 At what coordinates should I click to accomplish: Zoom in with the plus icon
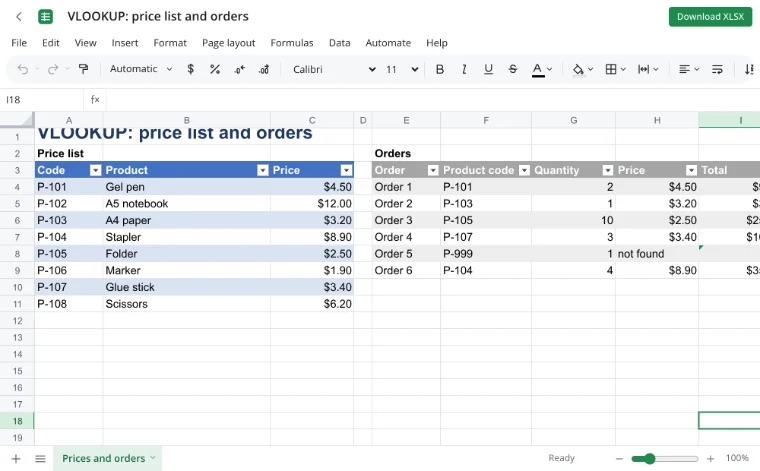pos(710,458)
